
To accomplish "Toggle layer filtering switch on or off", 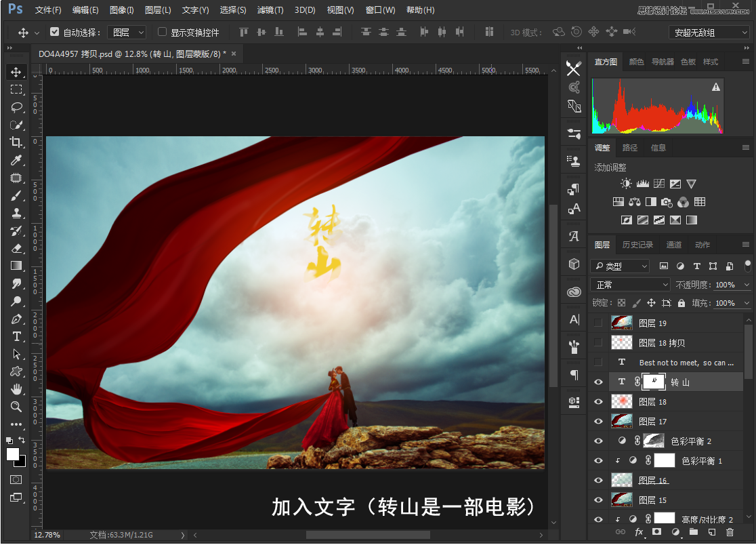I will point(747,266).
